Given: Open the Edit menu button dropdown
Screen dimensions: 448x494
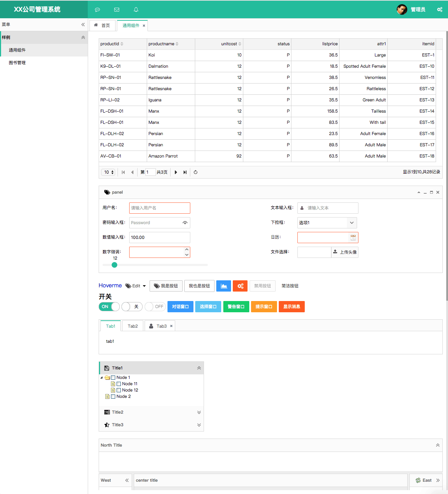Looking at the screenshot, I should pyautogui.click(x=136, y=286).
